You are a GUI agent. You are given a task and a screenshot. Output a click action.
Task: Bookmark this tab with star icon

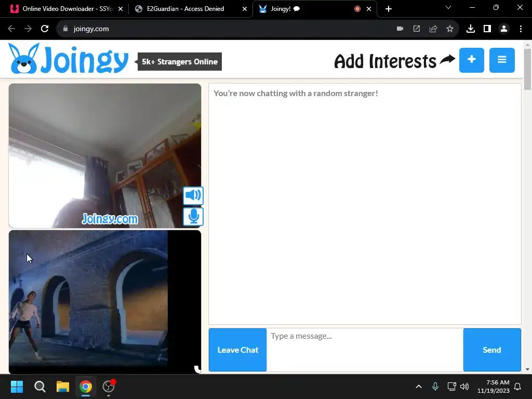pyautogui.click(x=450, y=29)
